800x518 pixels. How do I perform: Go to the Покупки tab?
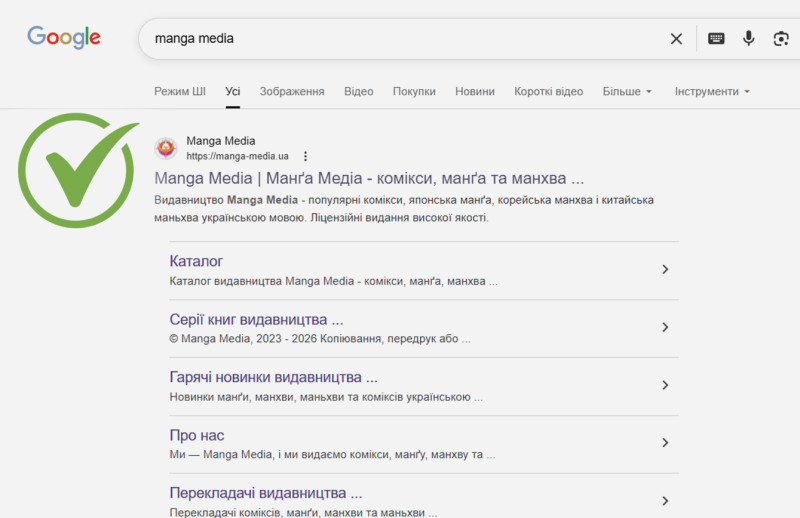tap(414, 91)
